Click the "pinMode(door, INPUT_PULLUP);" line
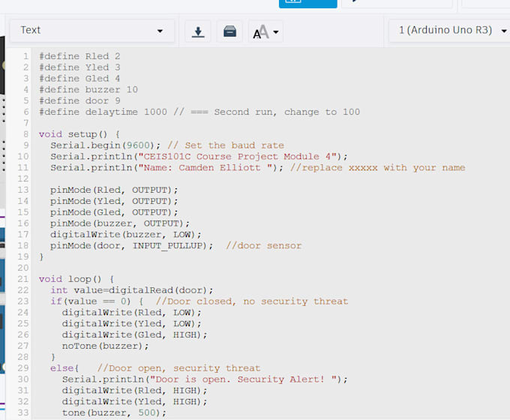This screenshot has height=420, width=510. tap(131, 245)
